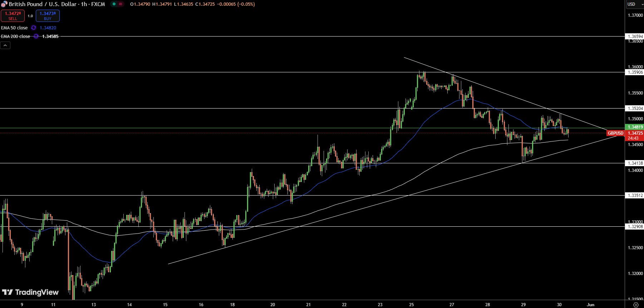This screenshot has height=308, width=644.
Task: Click the OHLC change value −0.00065 (−0.05%)
Action: (x=236, y=4)
